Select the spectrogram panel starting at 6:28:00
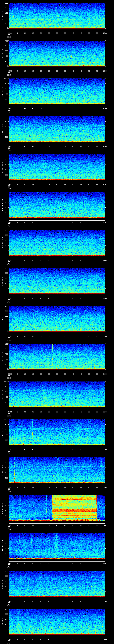Image resolution: width=114 pixels, height=644 pixels. pos(57,546)
